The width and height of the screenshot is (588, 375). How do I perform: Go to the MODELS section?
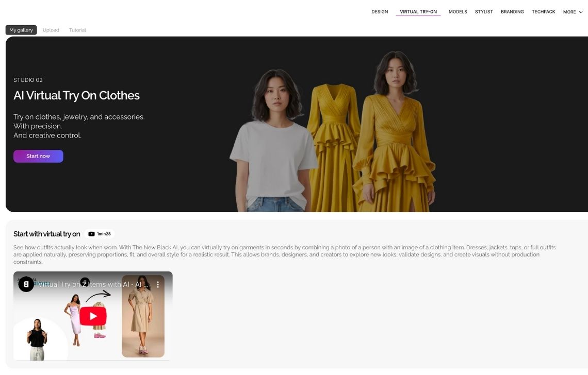(458, 12)
